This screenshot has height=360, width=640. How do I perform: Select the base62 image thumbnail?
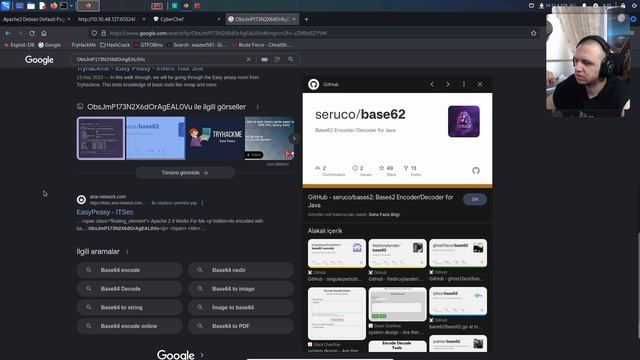[x=155, y=138]
